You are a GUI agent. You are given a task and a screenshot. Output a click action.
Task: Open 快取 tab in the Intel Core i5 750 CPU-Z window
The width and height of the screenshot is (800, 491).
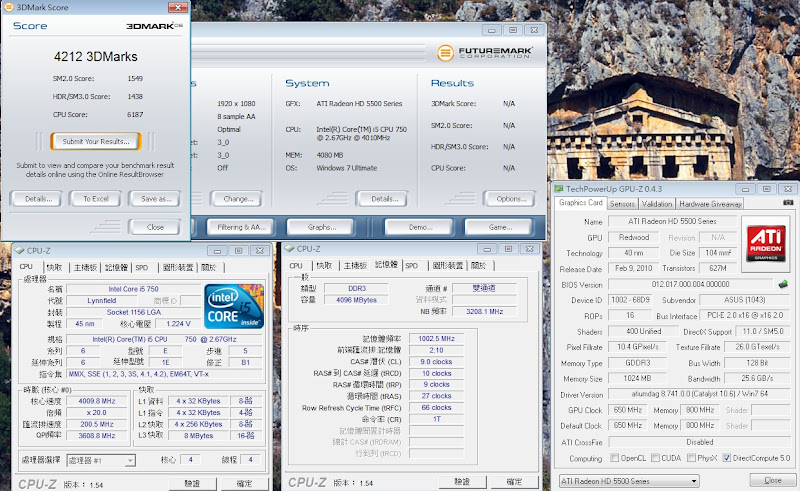click(54, 267)
